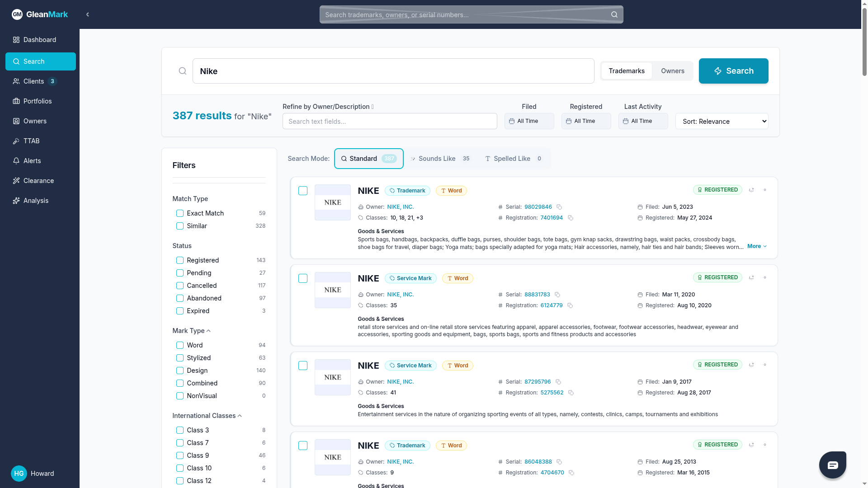Click the Refine by Owner/Description text field
The height and width of the screenshot is (488, 868).
coord(389,121)
